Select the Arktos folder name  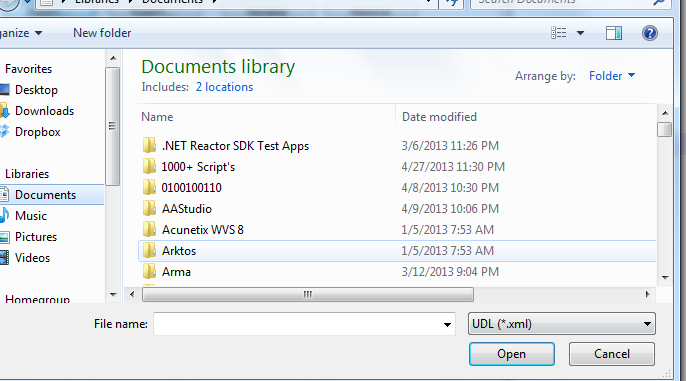click(x=179, y=251)
